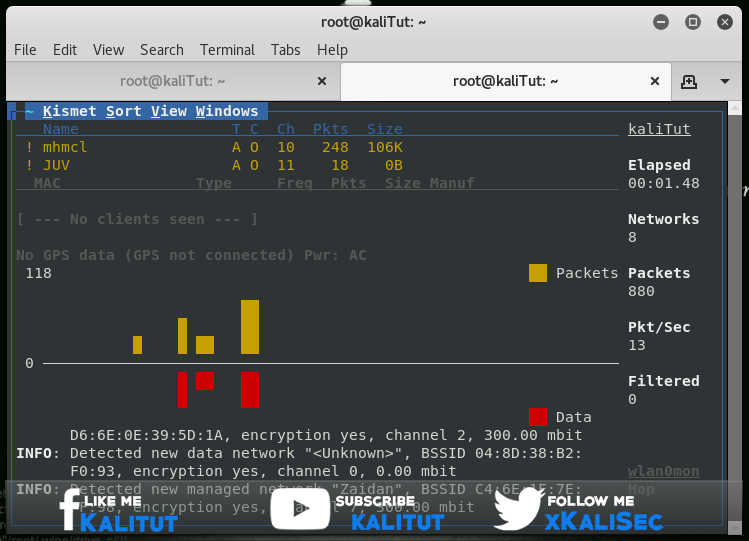749x541 pixels.
Task: Expand the tab list dropdown arrow
Action: tap(725, 81)
